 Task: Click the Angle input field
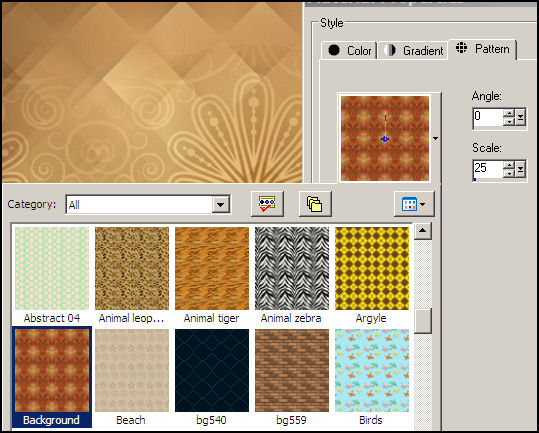coord(488,118)
